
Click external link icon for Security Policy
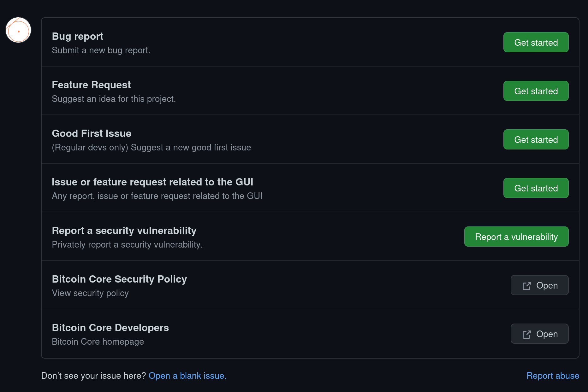(x=526, y=286)
